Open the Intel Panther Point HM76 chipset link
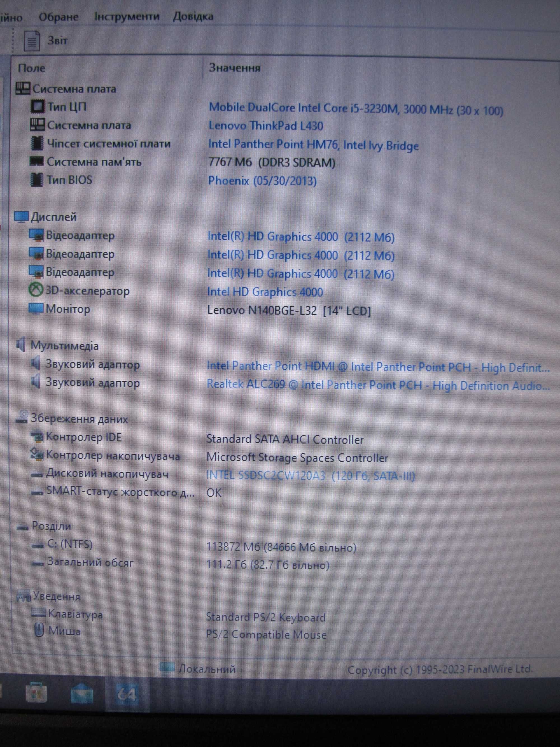This screenshot has height=747, width=560. point(313,145)
